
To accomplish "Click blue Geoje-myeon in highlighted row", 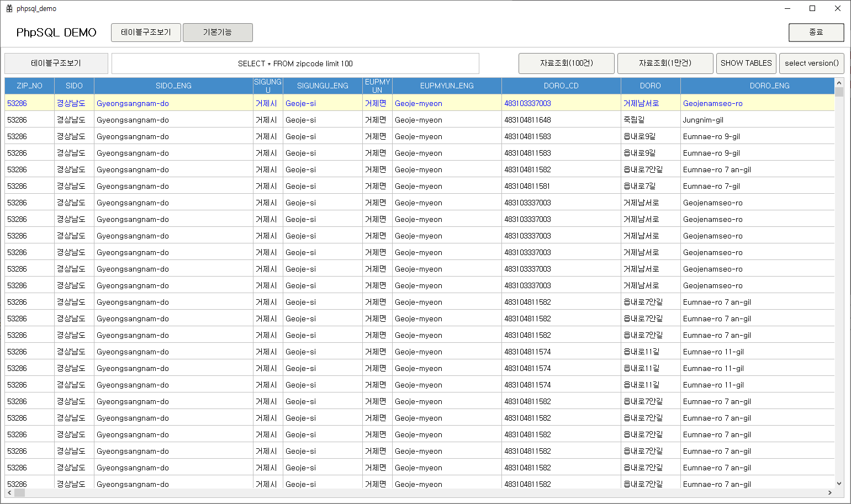I will pos(447,103).
